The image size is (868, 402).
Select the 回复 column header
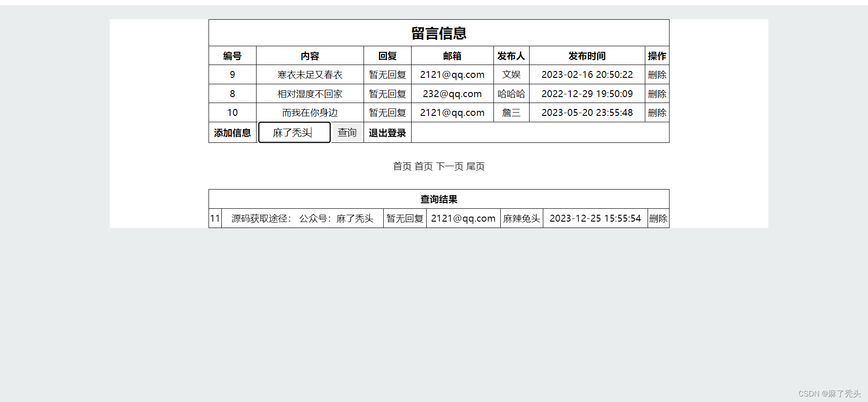(387, 56)
